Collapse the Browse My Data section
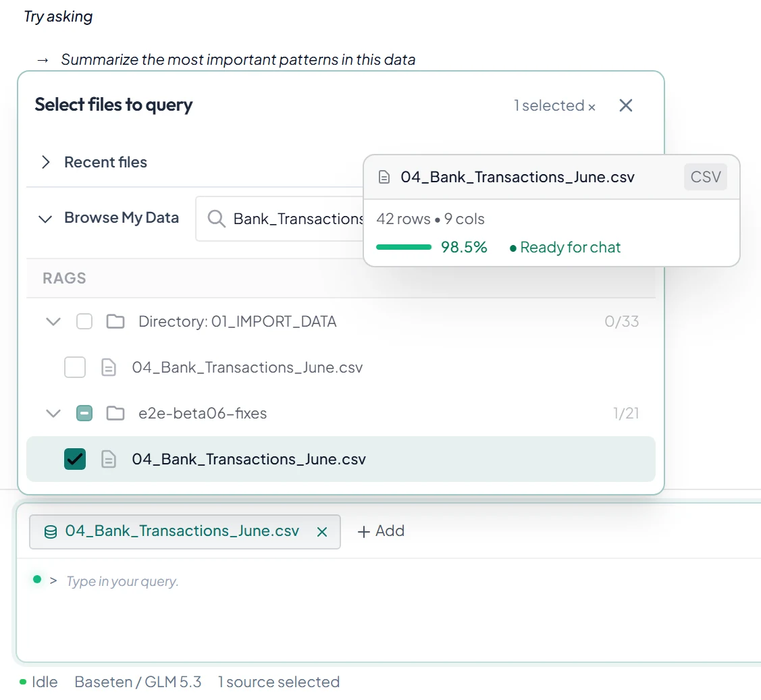Screen dimensions: 761x700 [45, 218]
